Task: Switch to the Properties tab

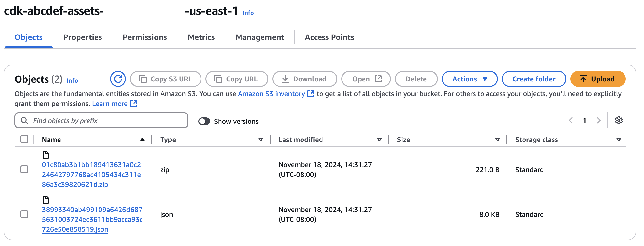Action: pos(82,37)
